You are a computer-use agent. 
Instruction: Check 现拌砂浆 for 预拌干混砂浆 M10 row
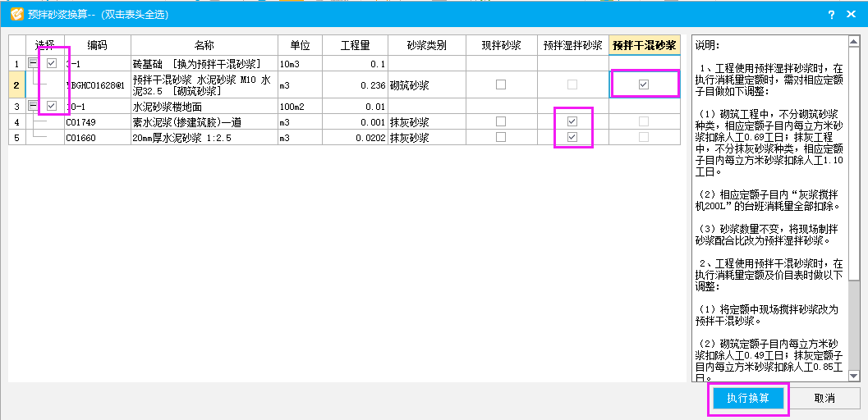pyautogui.click(x=501, y=84)
